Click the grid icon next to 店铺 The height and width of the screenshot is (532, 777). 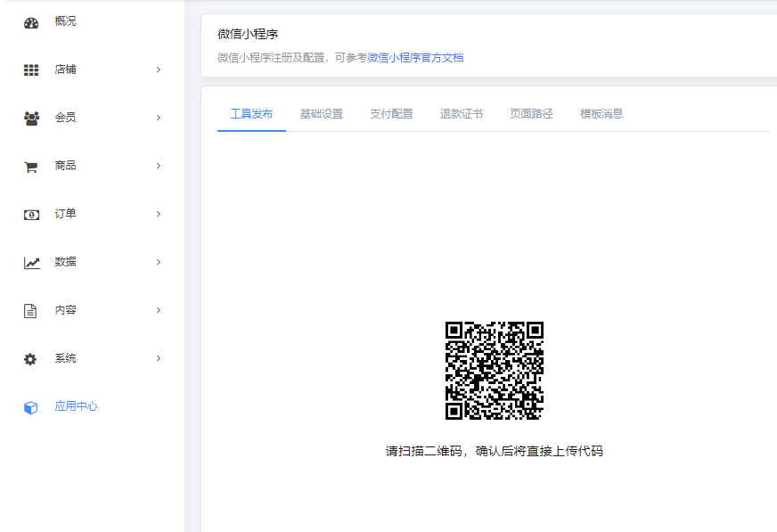(x=31, y=70)
